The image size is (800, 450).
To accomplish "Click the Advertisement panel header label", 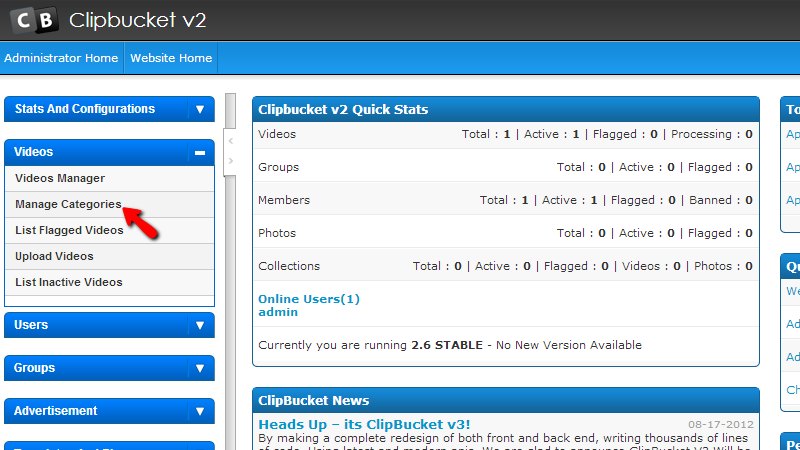I will click(x=56, y=411).
